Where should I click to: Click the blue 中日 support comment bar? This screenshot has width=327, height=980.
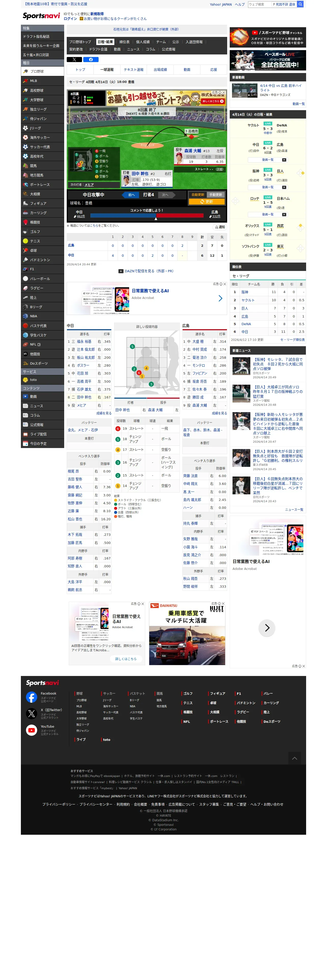(122, 215)
